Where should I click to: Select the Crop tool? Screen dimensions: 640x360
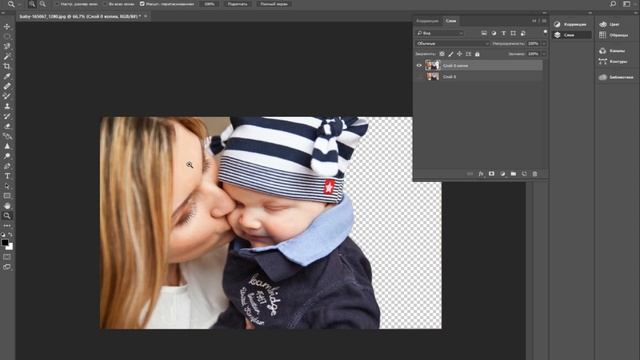[7, 66]
